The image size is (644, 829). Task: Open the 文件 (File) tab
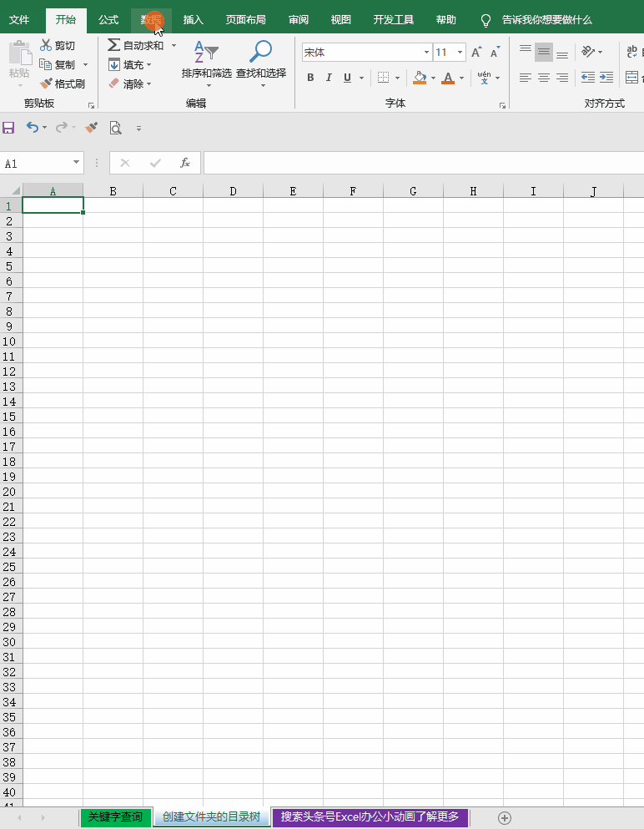click(19, 19)
